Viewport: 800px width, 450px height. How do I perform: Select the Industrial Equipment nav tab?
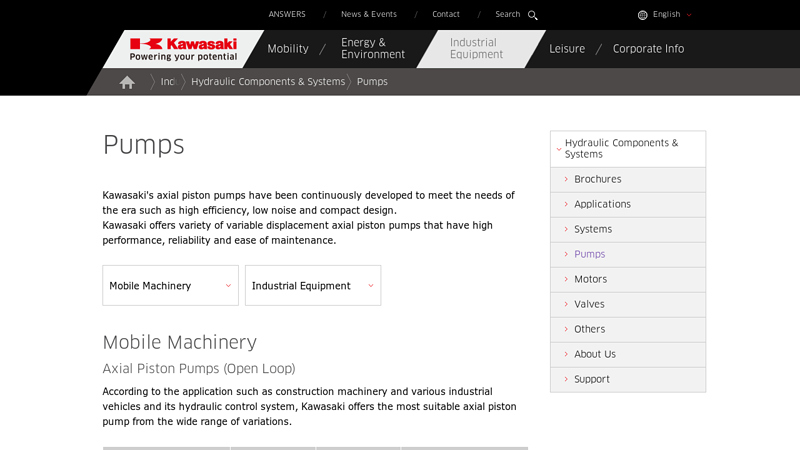(476, 49)
